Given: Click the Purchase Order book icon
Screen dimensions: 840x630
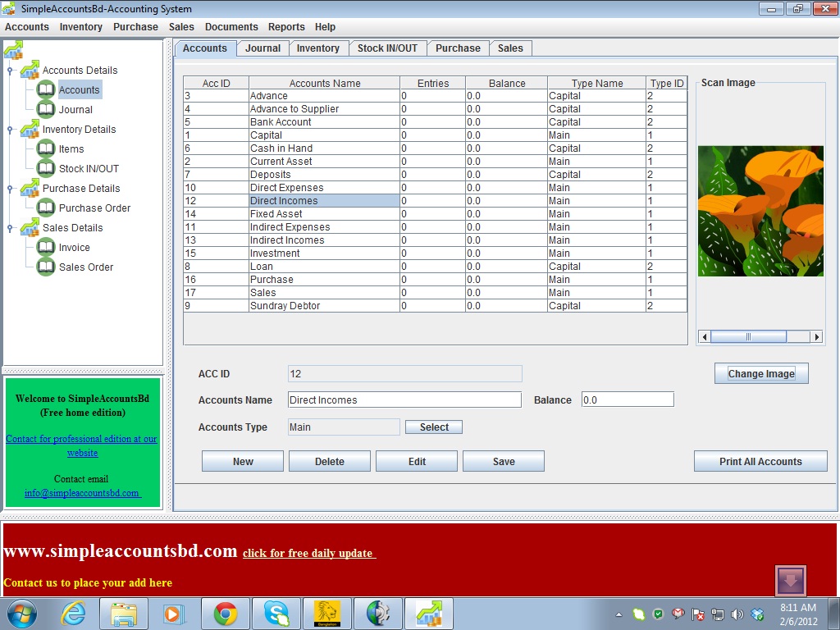Looking at the screenshot, I should (x=46, y=208).
